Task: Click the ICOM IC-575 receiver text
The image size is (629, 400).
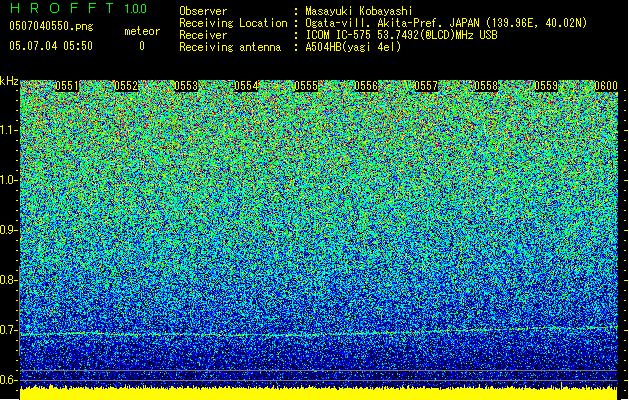Action: [x=401, y=35]
